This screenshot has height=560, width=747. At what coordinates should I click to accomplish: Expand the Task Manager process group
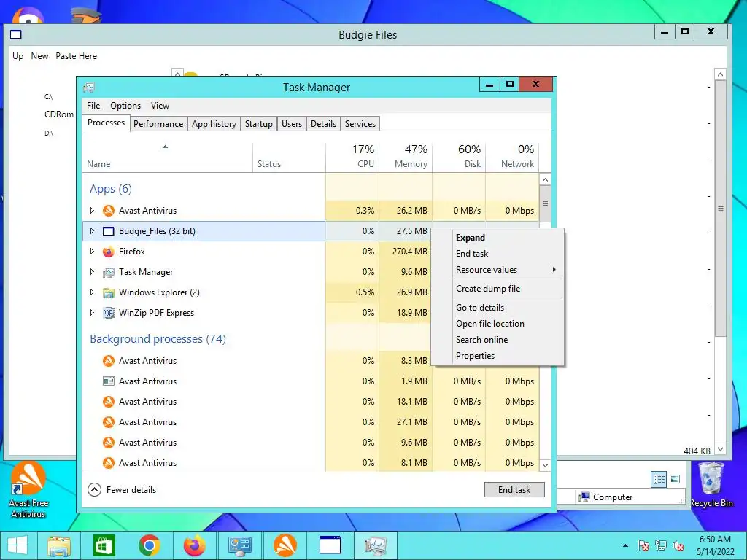tap(93, 272)
